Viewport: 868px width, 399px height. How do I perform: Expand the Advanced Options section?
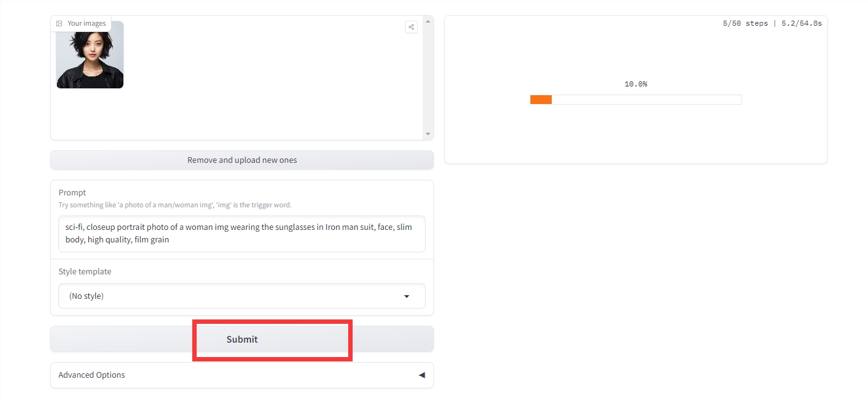(x=241, y=375)
